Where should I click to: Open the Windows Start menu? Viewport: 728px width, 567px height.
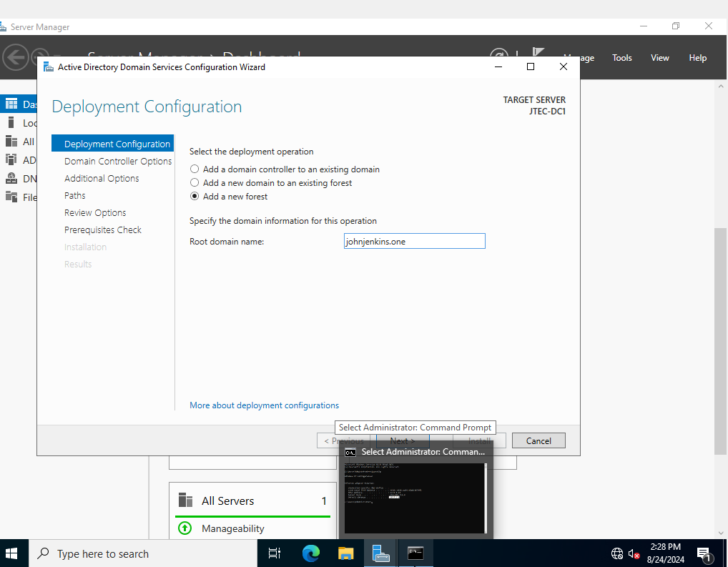[x=11, y=553]
